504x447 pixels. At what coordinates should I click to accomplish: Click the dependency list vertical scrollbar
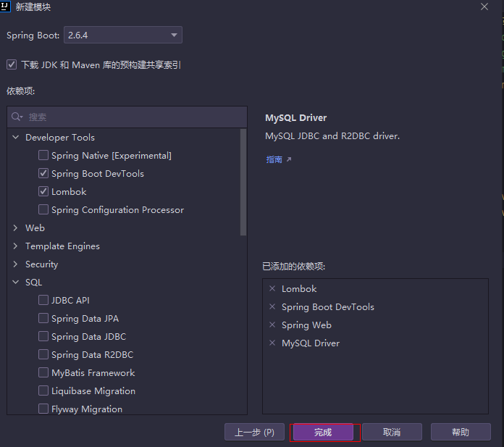243,182
